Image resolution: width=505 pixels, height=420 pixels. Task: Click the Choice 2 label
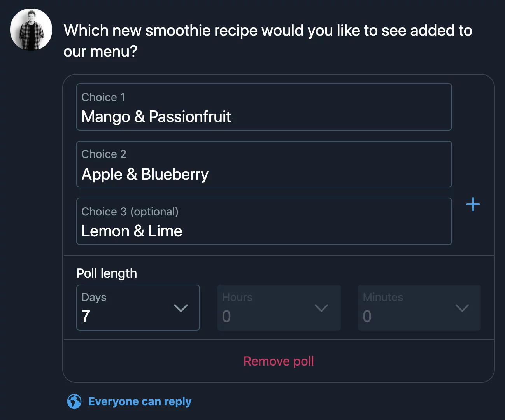[104, 154]
